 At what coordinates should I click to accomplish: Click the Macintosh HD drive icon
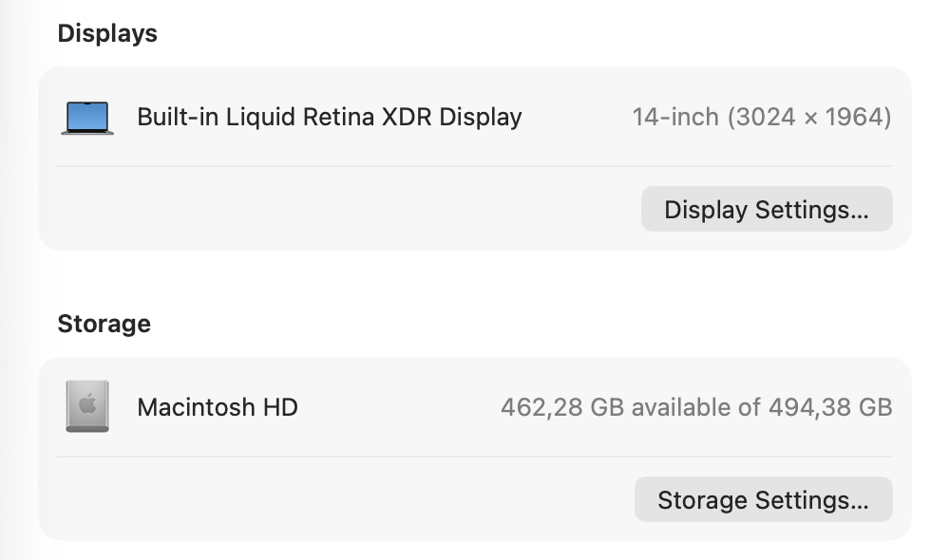tap(87, 407)
